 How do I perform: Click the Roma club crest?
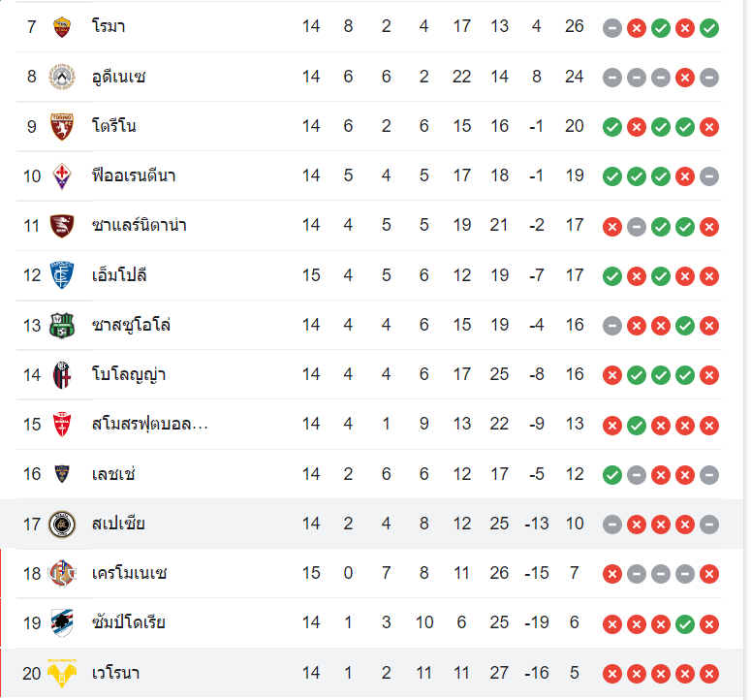(62, 26)
